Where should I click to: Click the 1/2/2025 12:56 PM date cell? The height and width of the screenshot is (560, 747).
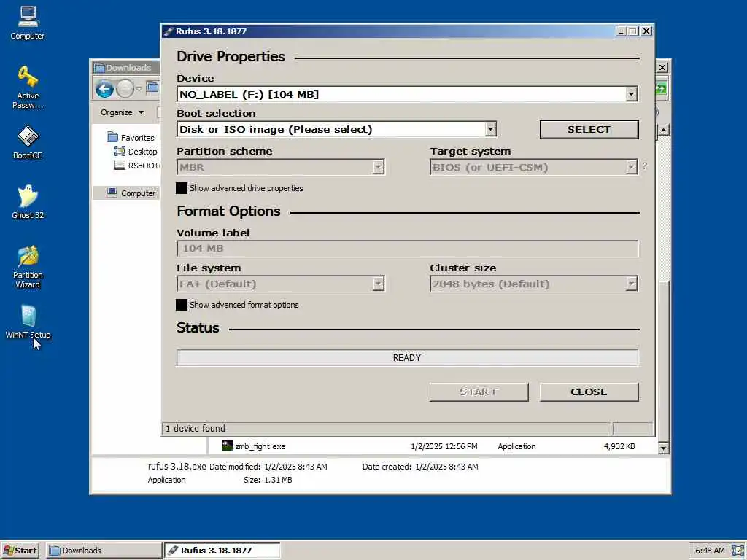coord(444,446)
